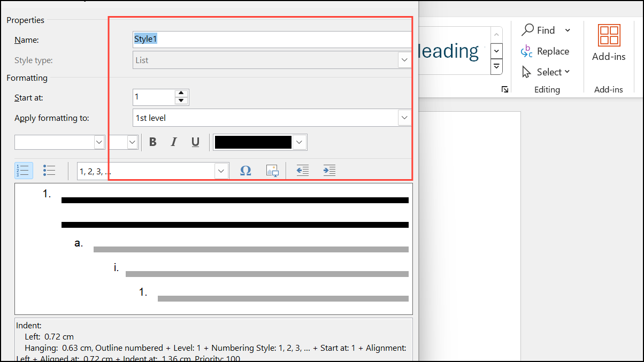The image size is (644, 362).
Task: Open the Editing dialog launcher arrow
Action: point(504,90)
